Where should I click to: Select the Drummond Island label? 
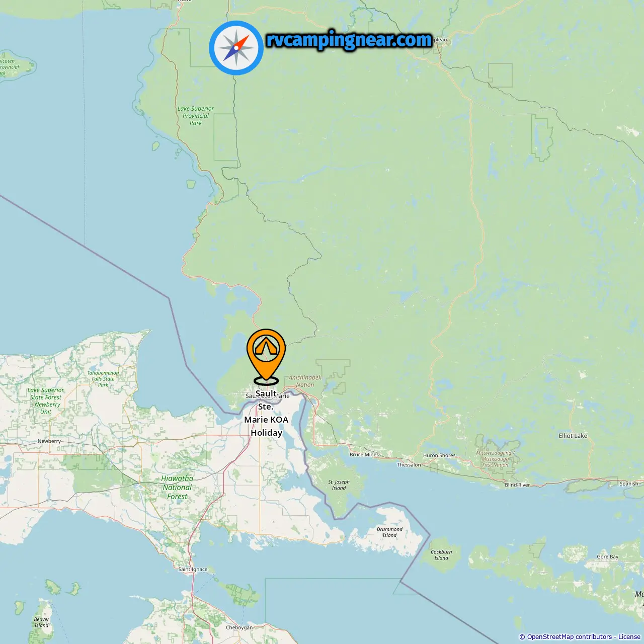(389, 532)
